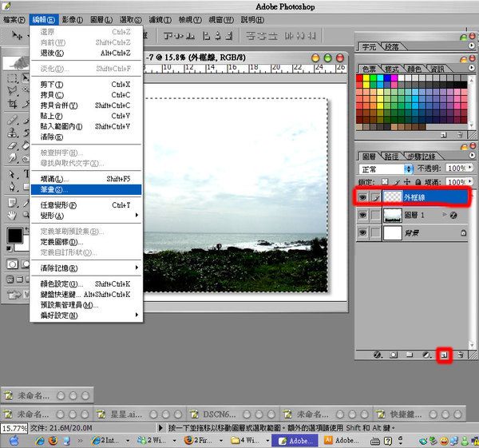
Task: Add a layer style from panel bottom
Action: coord(377,353)
